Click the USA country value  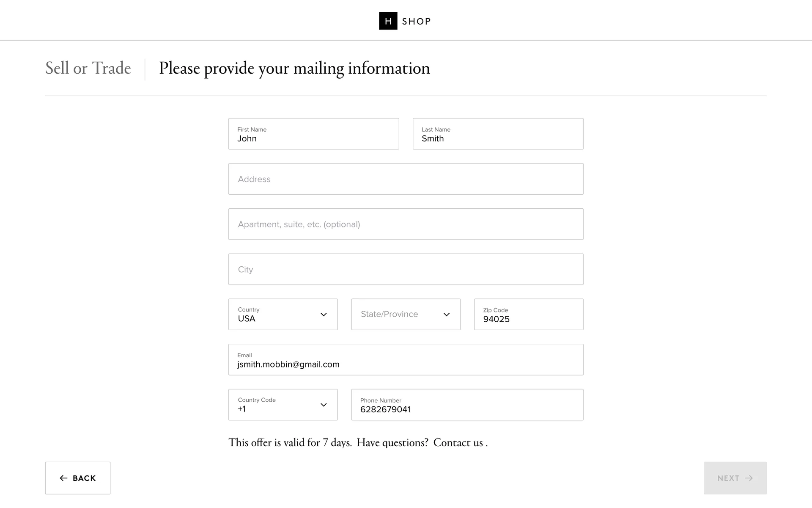click(x=247, y=319)
